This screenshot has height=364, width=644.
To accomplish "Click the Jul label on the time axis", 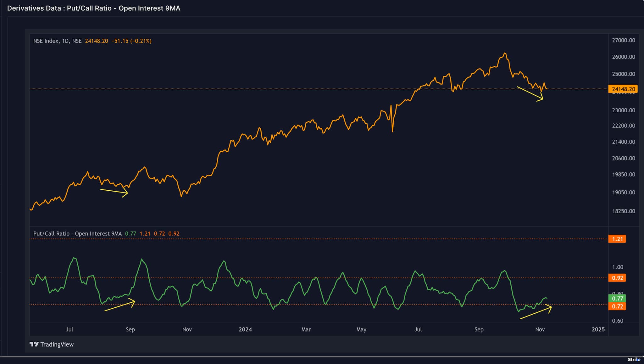I will [70, 329].
